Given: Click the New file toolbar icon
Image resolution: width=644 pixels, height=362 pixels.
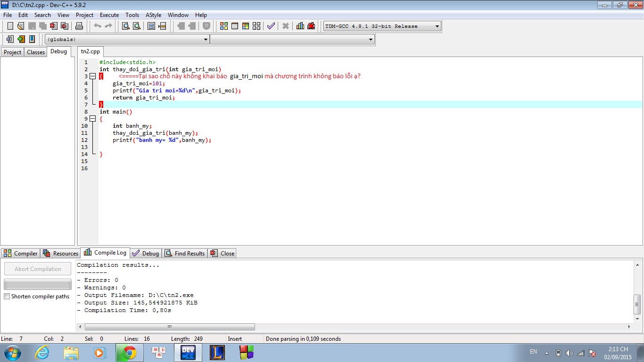Looking at the screenshot, I should click(x=10, y=26).
